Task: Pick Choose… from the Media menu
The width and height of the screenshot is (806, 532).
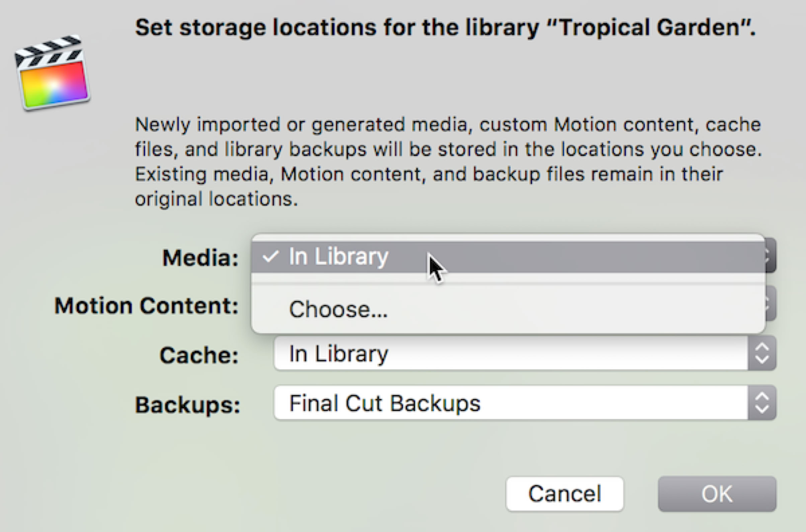Action: (338, 309)
